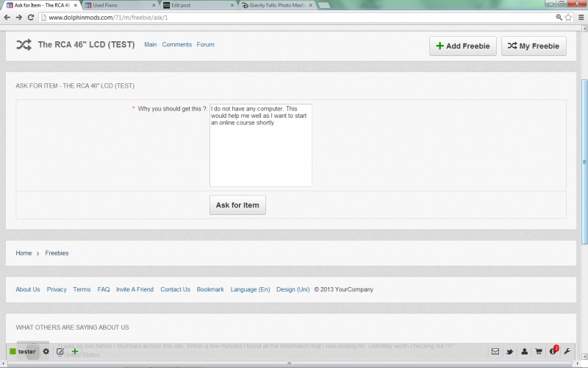Click the tester status in the member bar
The image size is (588, 368).
coord(23,352)
